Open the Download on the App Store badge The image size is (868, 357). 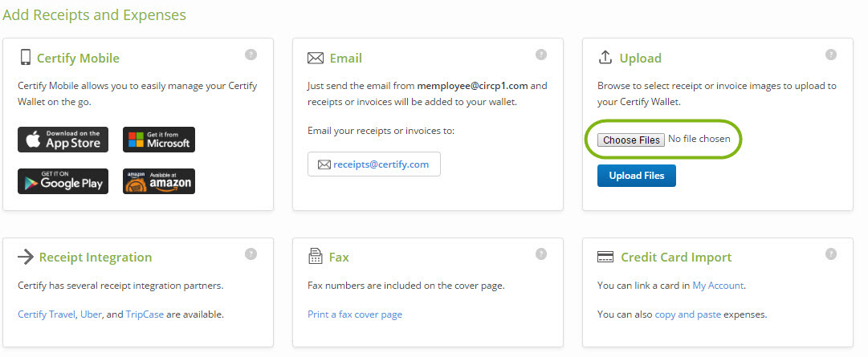pyautogui.click(x=63, y=140)
